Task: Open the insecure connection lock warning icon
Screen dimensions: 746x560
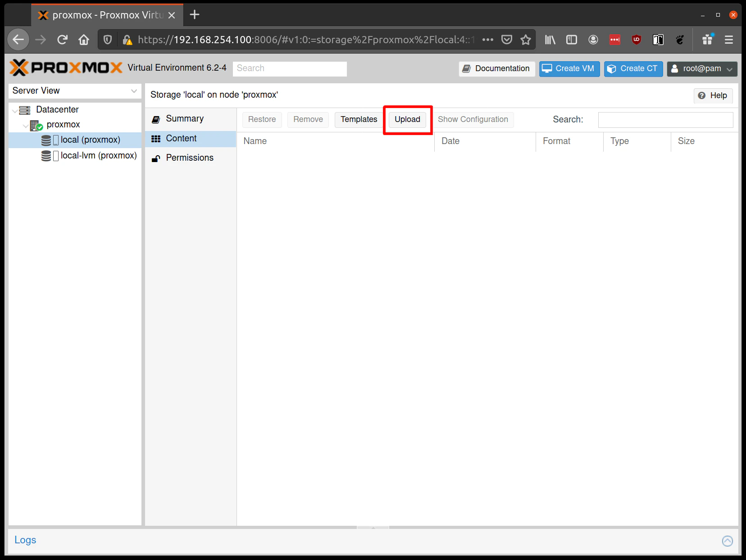Action: (127, 40)
